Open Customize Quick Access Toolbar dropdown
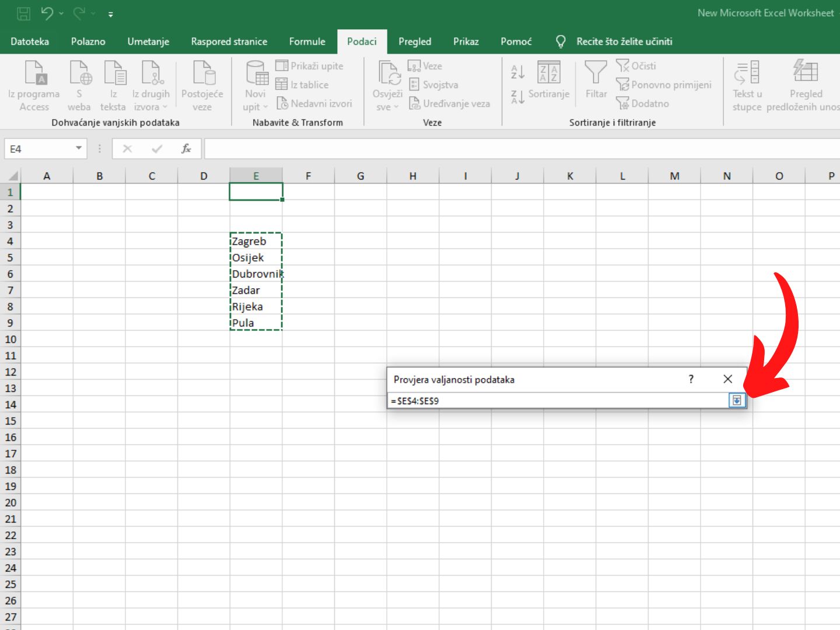Viewport: 840px width, 630px height. coord(110,14)
